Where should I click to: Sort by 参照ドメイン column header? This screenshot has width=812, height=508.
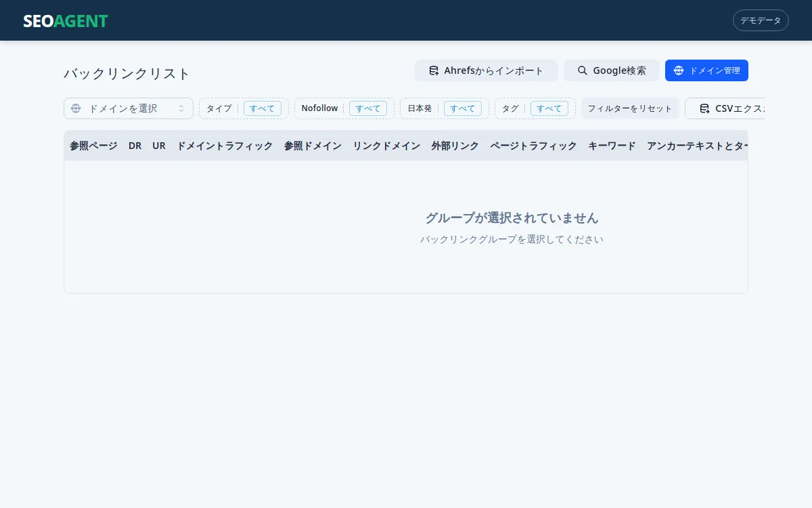313,146
